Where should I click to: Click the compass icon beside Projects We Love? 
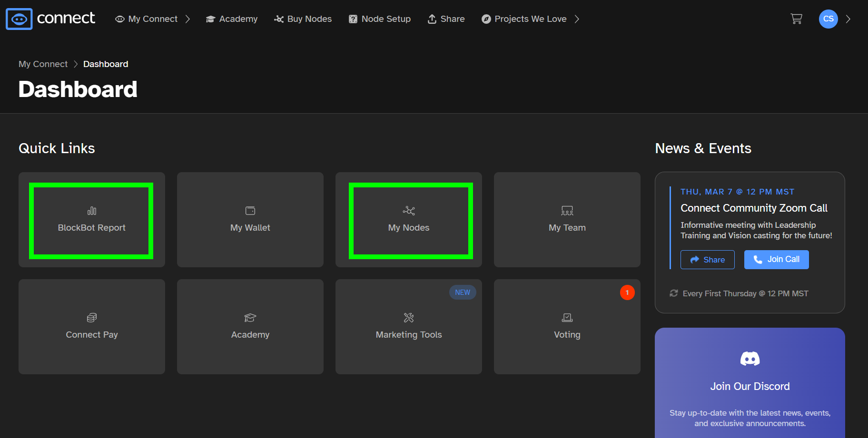coord(486,19)
